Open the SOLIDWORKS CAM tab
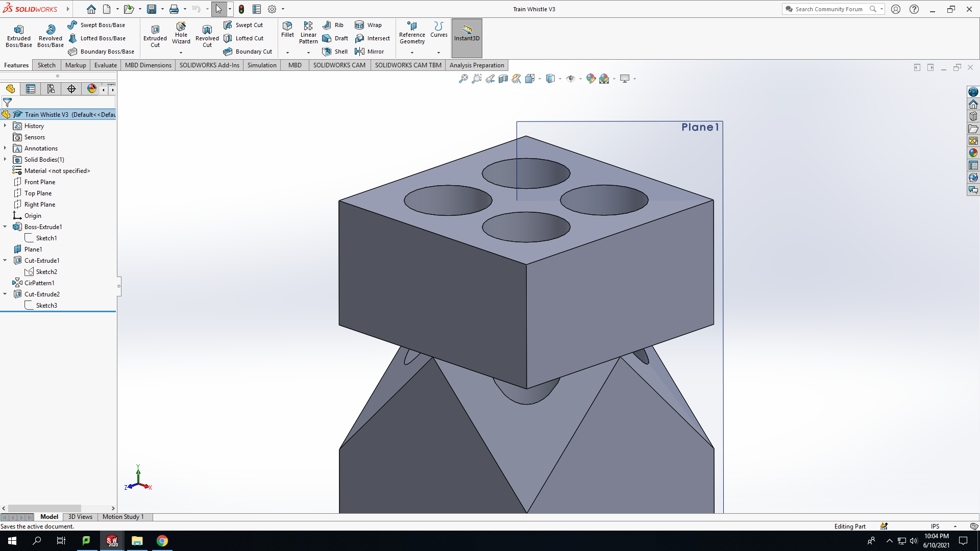This screenshot has height=551, width=980. [x=339, y=65]
